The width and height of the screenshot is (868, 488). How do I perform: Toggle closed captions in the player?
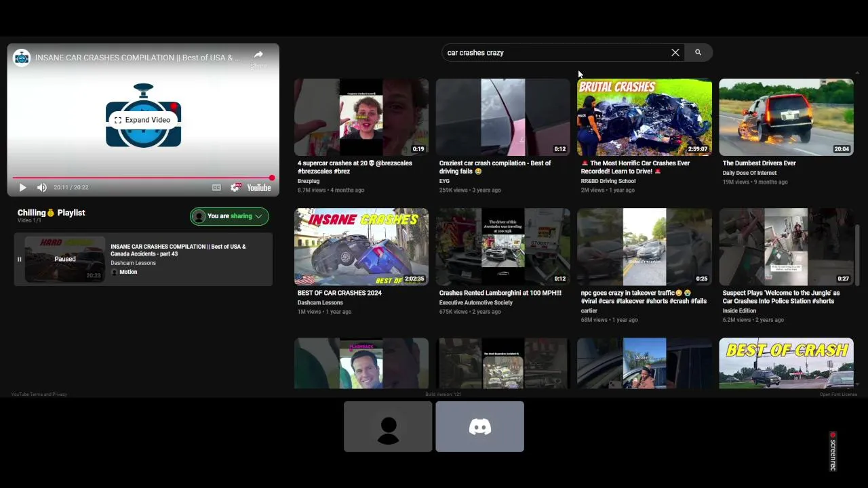(x=216, y=188)
